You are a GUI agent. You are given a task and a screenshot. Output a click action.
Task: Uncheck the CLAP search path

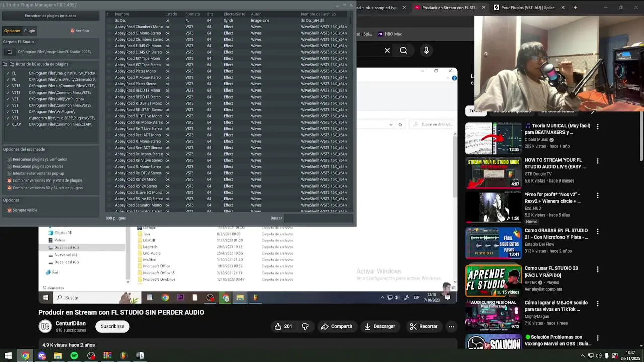(x=8, y=124)
